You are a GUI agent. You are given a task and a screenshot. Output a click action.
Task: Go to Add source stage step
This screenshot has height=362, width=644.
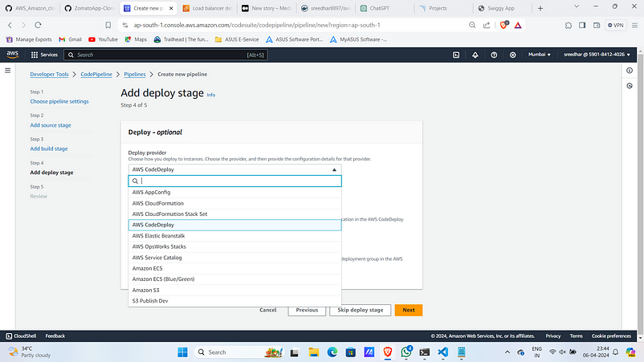[x=51, y=125]
